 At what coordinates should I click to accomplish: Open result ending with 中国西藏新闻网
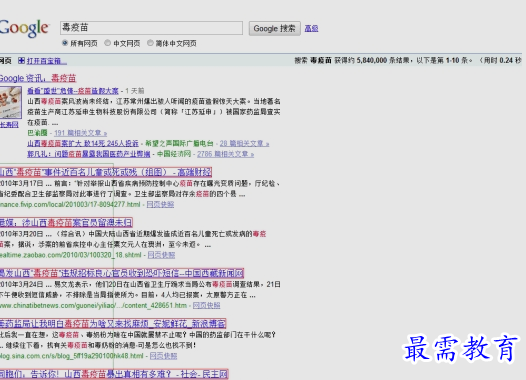pyautogui.click(x=122, y=273)
